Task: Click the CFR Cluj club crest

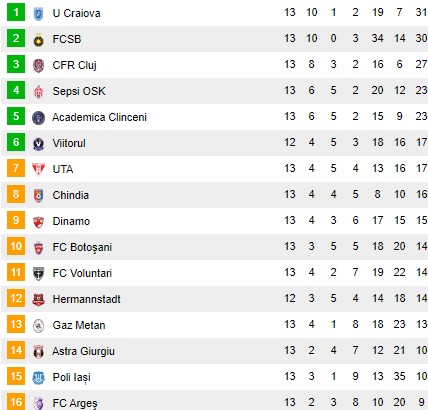Action: (38, 66)
